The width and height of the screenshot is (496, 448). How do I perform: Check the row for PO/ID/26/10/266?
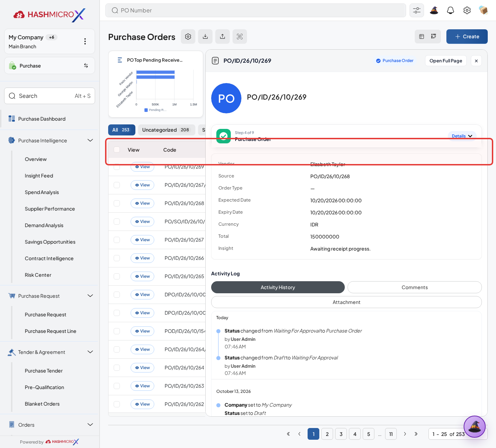point(117,258)
